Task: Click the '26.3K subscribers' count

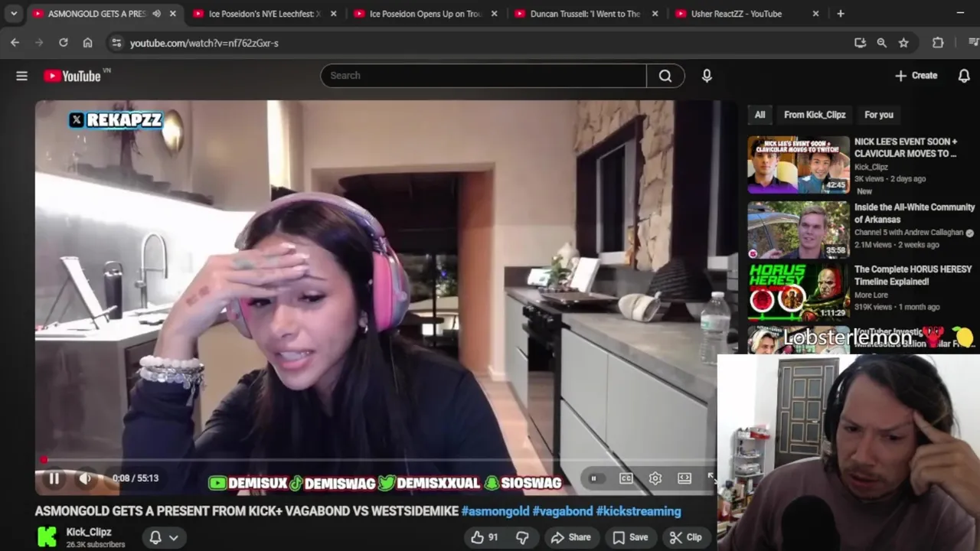Action: point(96,544)
